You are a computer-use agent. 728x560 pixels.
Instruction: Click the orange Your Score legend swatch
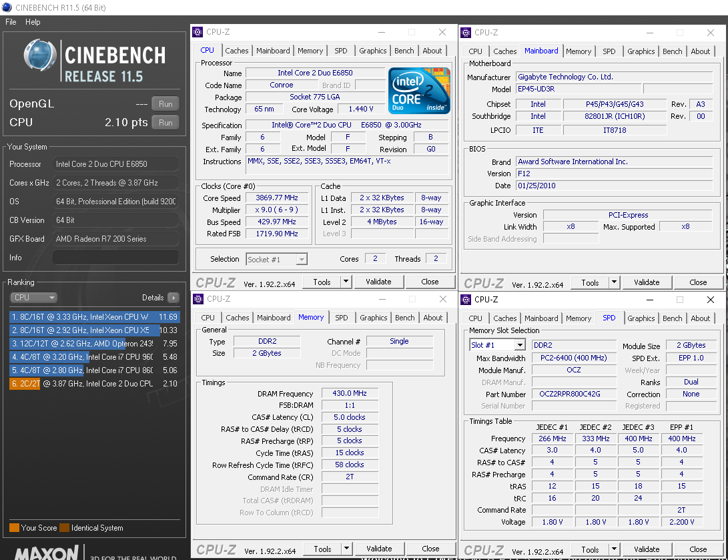[x=15, y=528]
